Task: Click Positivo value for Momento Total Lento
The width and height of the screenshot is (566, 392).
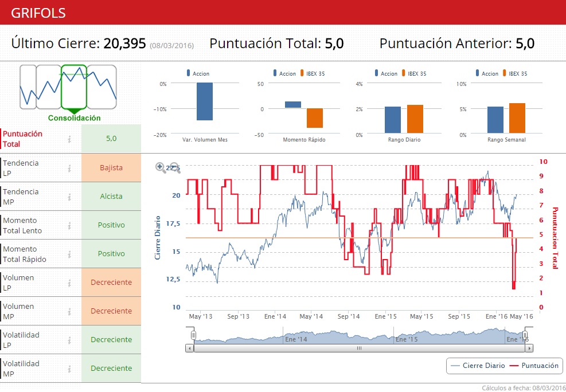Action: [x=111, y=225]
